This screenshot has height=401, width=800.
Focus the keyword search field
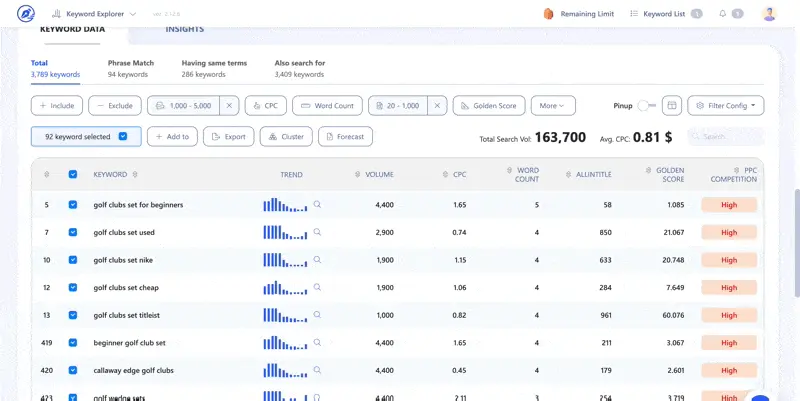(x=726, y=136)
